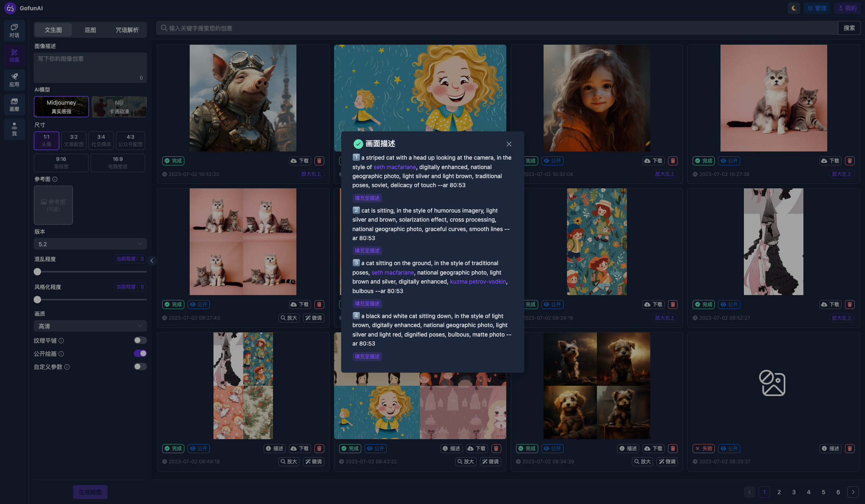The height and width of the screenshot is (504, 865).
Task: Switch to the 咒语解析 tab
Action: 127,30
